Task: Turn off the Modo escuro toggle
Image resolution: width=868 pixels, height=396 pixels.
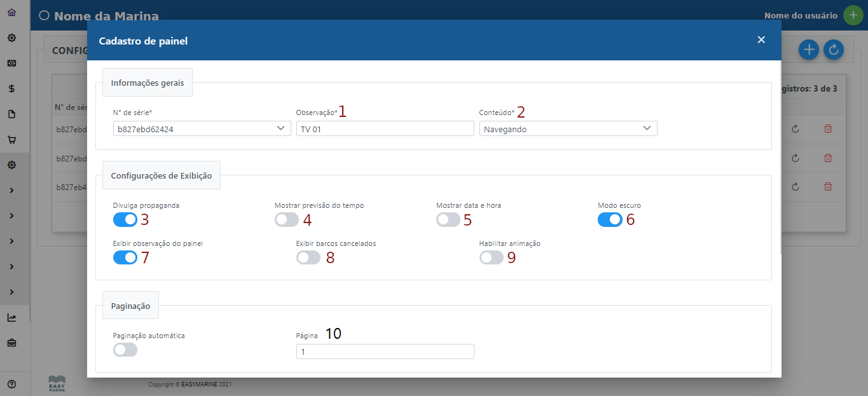Action: coord(610,220)
